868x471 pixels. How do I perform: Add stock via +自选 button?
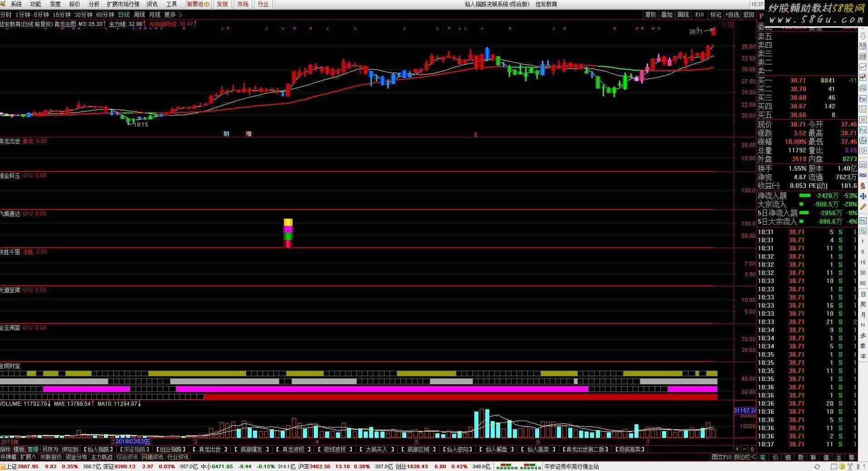click(x=732, y=15)
